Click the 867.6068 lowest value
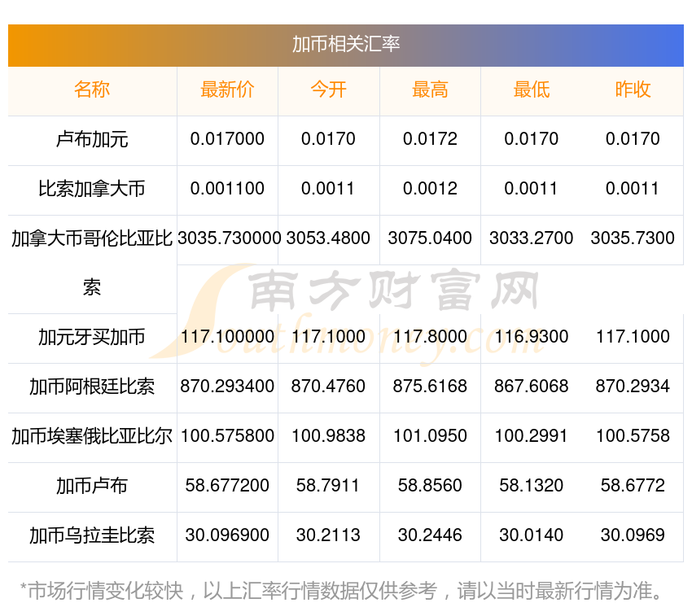The height and width of the screenshot is (616, 692). tap(532, 387)
